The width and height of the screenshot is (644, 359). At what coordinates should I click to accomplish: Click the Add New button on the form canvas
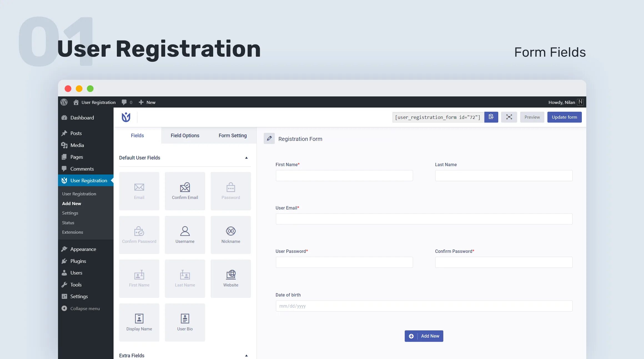[x=424, y=336]
